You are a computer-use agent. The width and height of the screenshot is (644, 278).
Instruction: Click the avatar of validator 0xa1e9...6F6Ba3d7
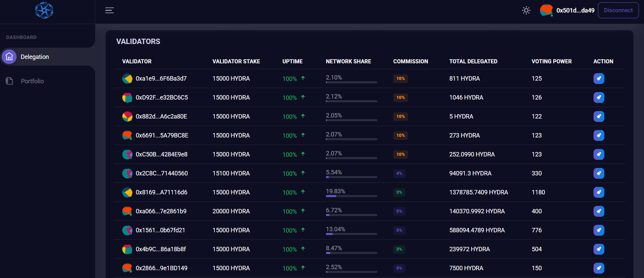[x=127, y=79]
